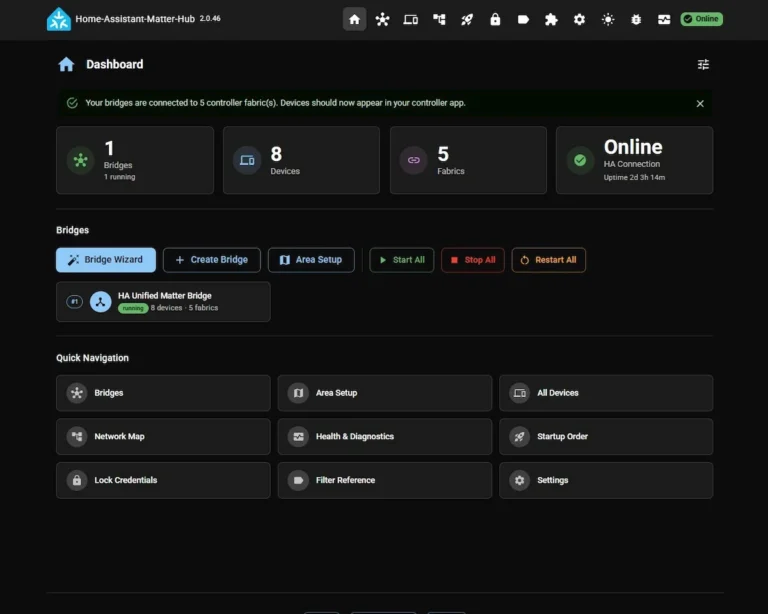768x614 pixels.
Task: Open the Online HA Connection card
Action: [634, 160]
